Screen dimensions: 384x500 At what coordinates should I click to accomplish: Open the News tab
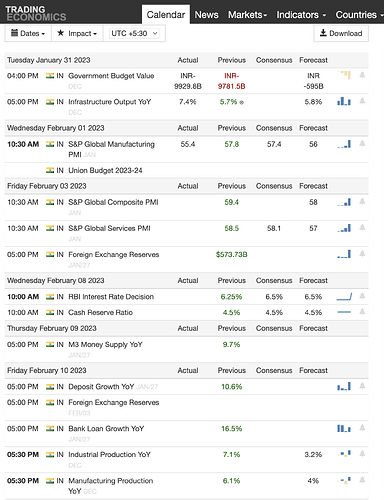pyautogui.click(x=206, y=15)
